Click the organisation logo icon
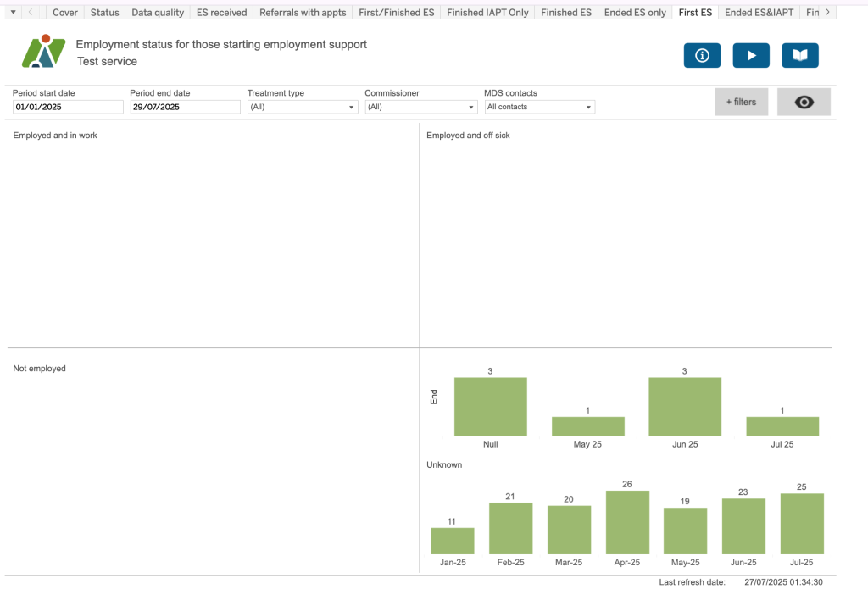 click(x=43, y=52)
